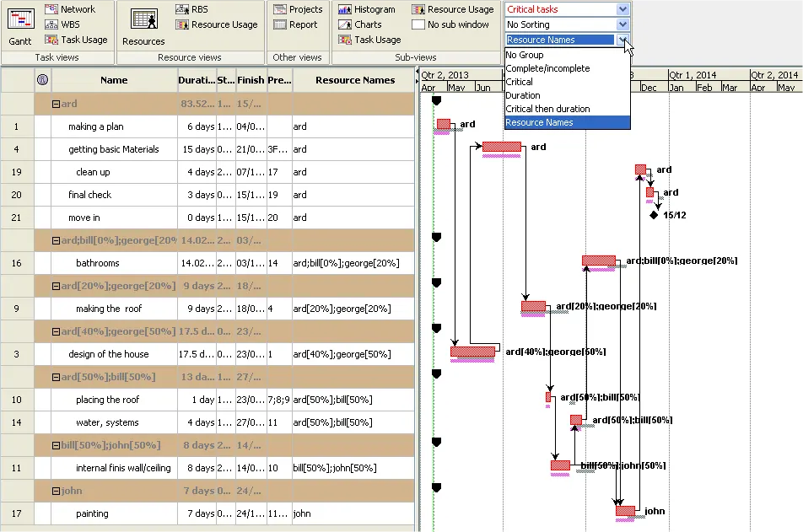Select the 'making a plan' task name
The width and height of the screenshot is (803, 532).
[96, 126]
